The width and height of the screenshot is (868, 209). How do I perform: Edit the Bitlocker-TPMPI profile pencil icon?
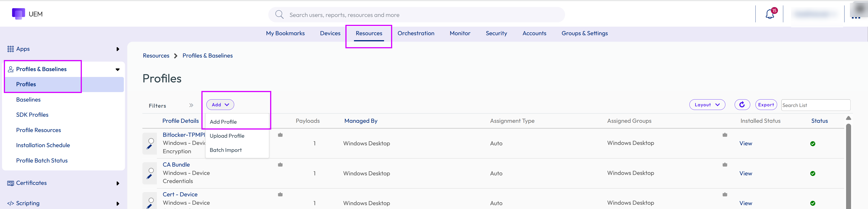tap(149, 147)
